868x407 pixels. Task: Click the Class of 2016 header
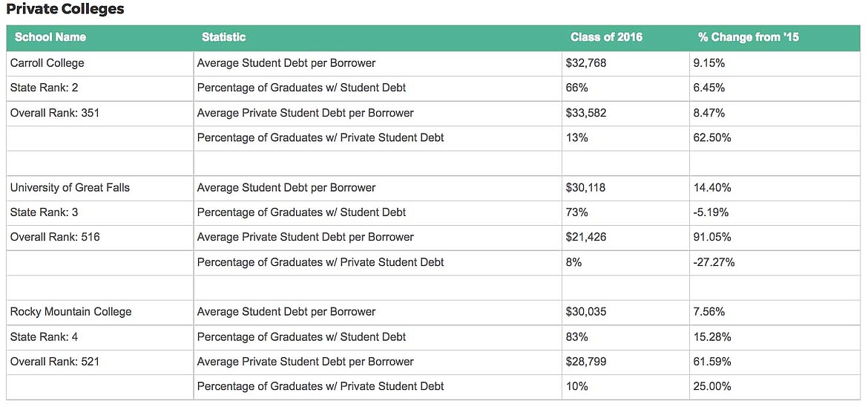(x=606, y=37)
